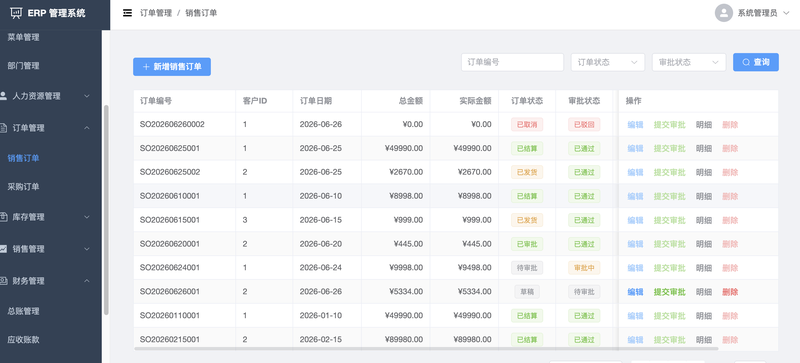800x363 pixels.
Task: Open 明细 for order SO20260625001
Action: [704, 148]
